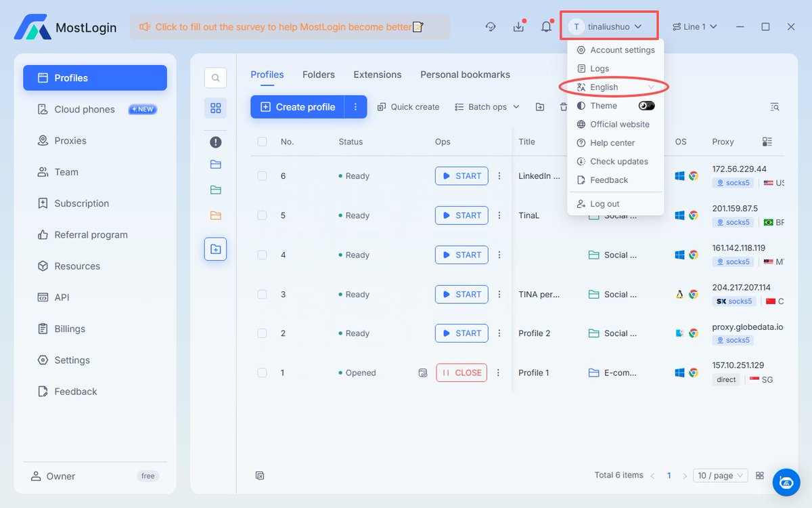Start profile 6
Screen dimensions: 812x508
[x=461, y=176]
